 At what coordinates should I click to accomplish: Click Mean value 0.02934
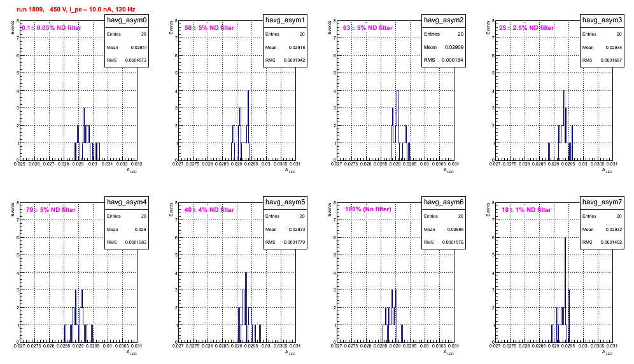point(614,47)
